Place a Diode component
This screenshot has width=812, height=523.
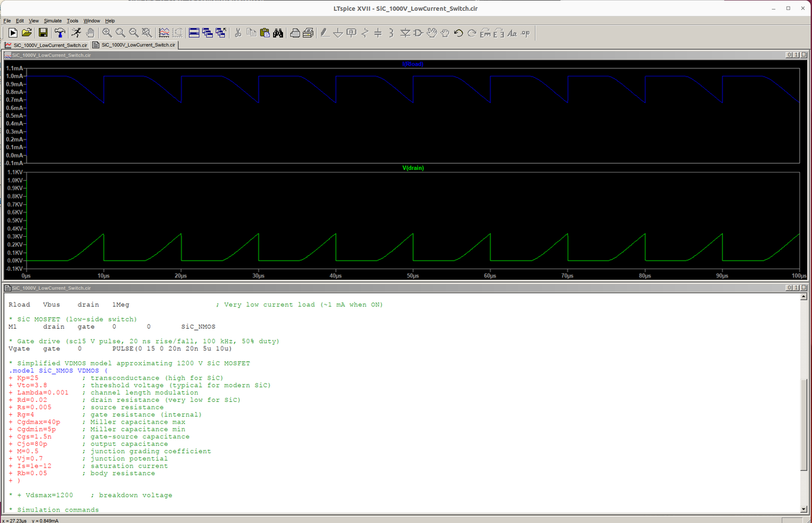coord(405,33)
